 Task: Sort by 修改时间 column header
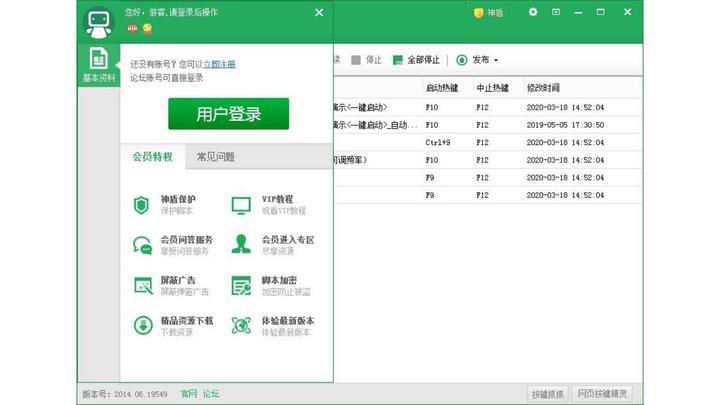click(543, 88)
